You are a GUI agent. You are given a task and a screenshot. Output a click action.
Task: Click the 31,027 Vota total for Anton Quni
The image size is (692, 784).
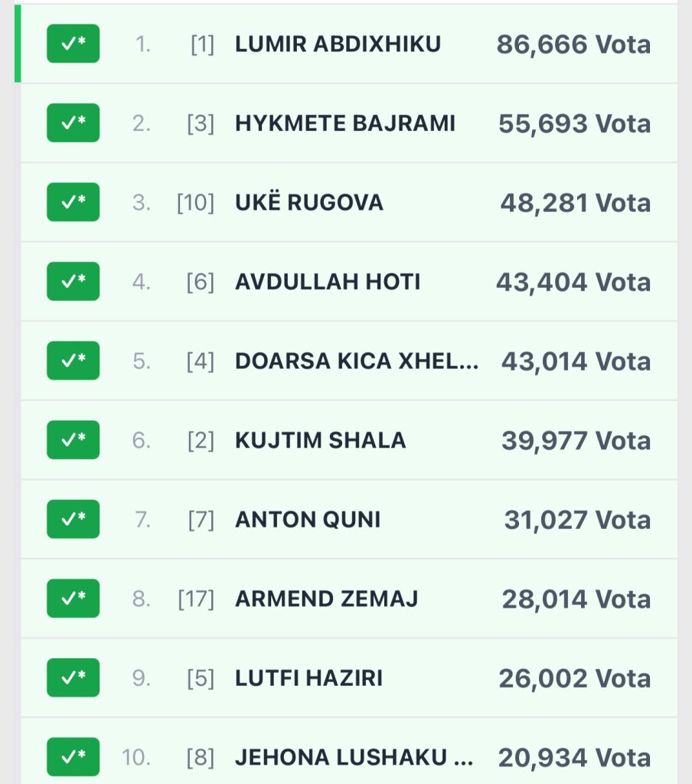[x=577, y=520]
